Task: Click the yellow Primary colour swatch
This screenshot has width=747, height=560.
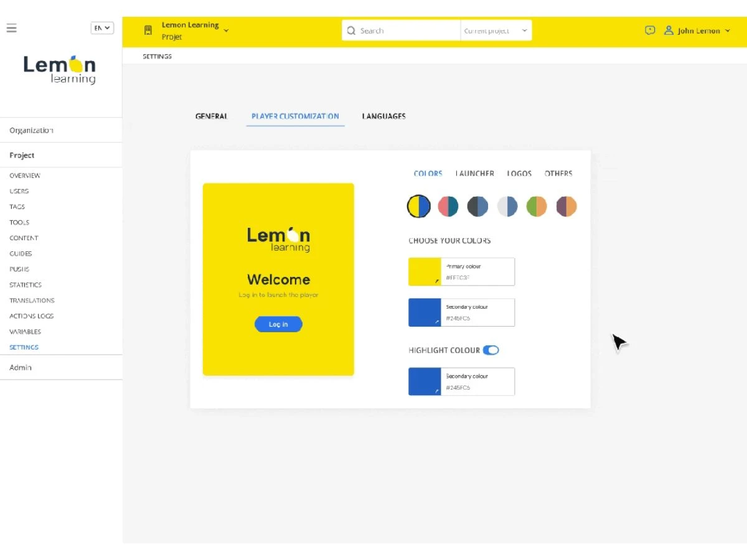Action: [425, 272]
